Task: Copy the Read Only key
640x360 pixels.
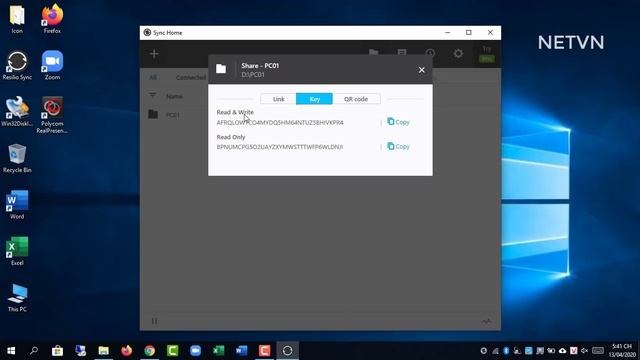Action: (x=398, y=146)
